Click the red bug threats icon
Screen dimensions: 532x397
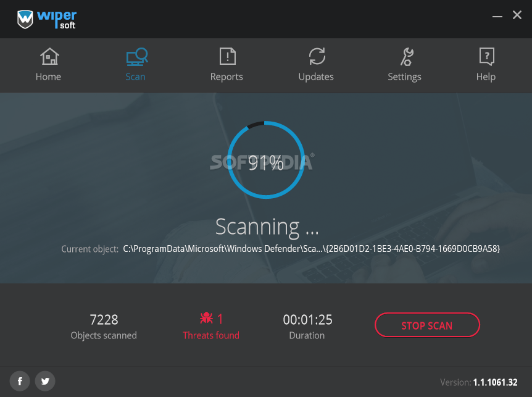206,318
